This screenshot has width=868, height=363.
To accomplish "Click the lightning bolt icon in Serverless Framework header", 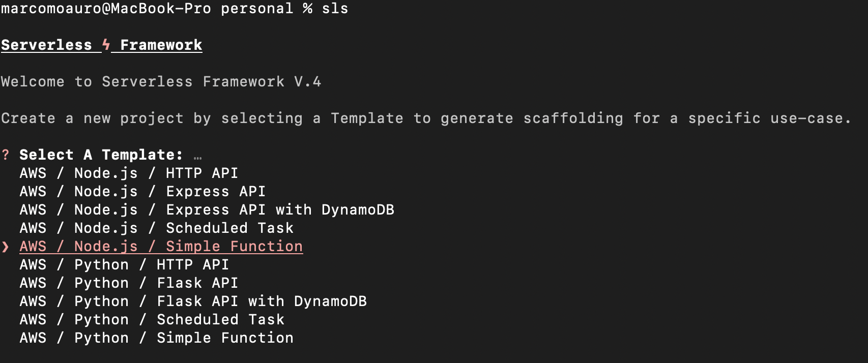I will [106, 45].
